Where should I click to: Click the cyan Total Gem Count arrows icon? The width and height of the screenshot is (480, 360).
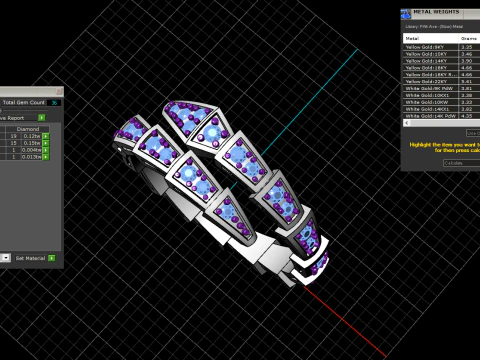pos(54,103)
